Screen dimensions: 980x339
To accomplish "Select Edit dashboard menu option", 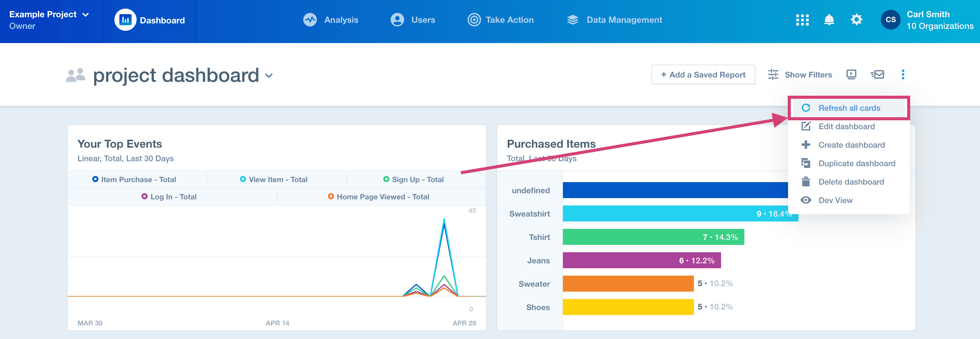I will (847, 126).
